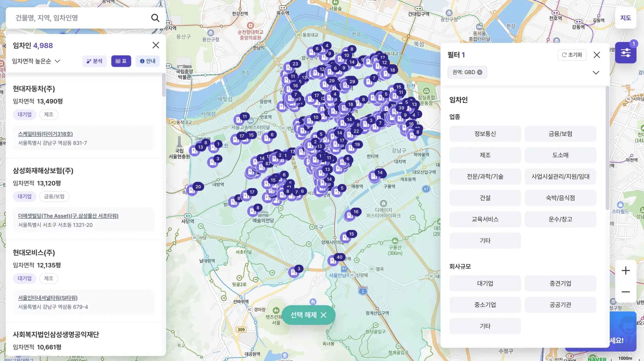Viewport: 644px width, 361px height.
Task: Click the 초기화 reset icon button
Action: 572,55
